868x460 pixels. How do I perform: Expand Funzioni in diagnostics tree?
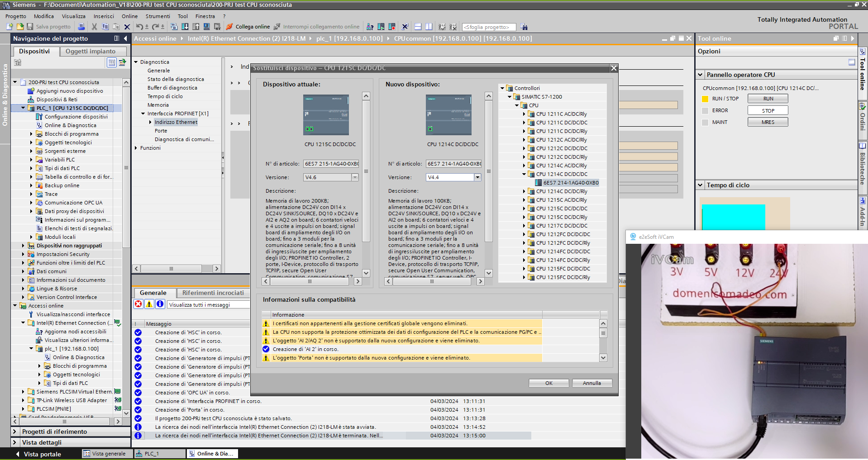136,148
